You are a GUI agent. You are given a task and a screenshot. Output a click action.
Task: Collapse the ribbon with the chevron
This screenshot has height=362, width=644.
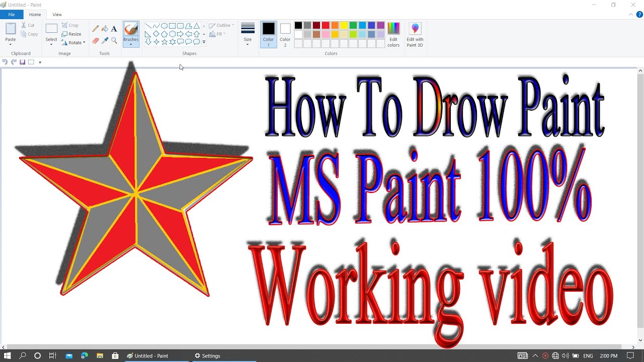click(x=631, y=15)
